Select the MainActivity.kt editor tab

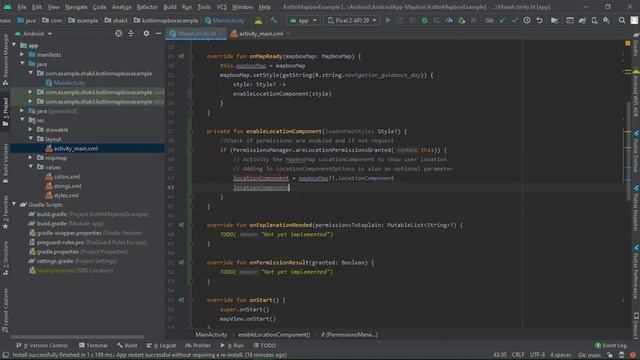click(x=196, y=34)
